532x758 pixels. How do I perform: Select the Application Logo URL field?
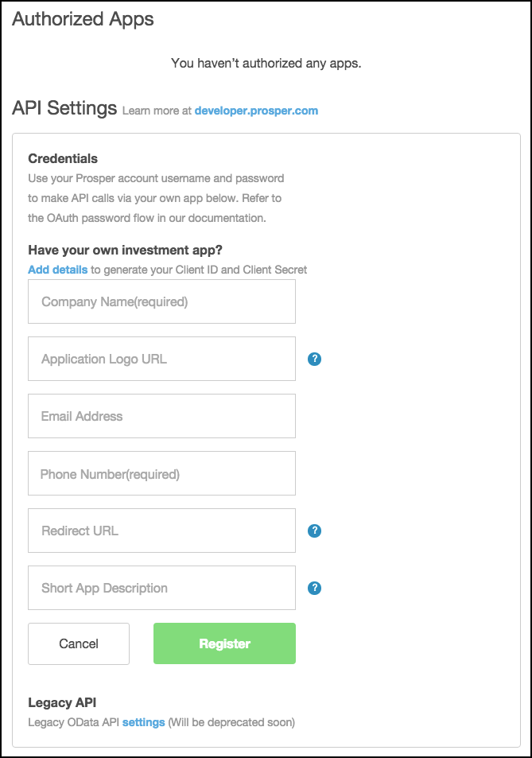coord(161,359)
